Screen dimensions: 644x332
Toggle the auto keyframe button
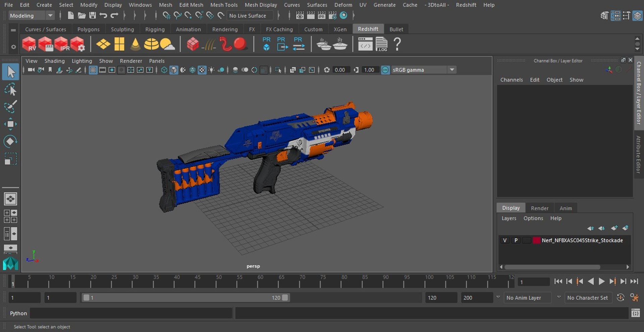pos(621,297)
